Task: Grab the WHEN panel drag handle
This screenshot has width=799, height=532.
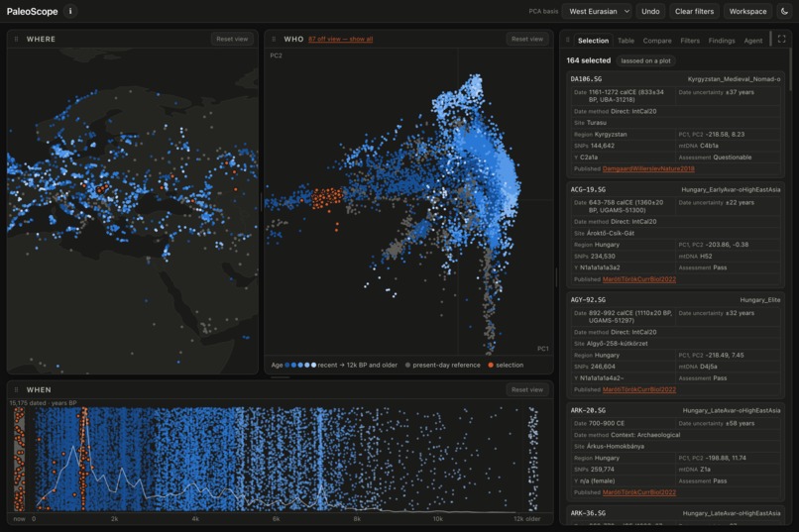Action: coord(16,389)
